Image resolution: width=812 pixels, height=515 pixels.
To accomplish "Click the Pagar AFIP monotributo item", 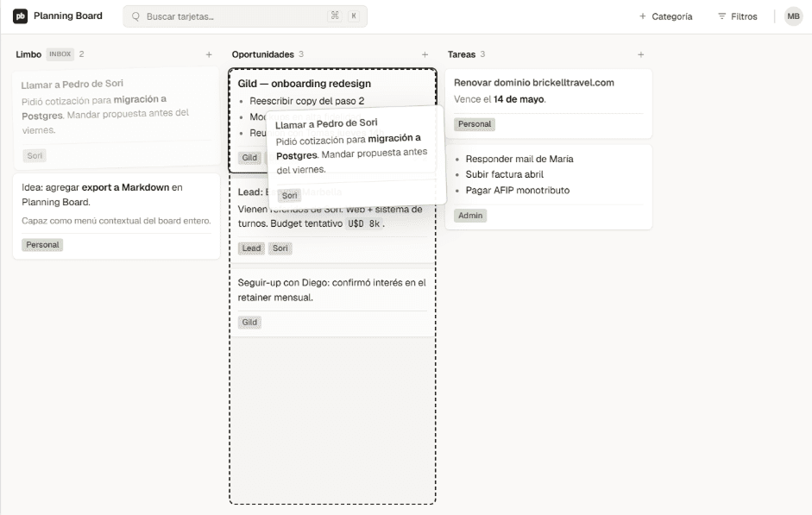I will click(518, 191).
